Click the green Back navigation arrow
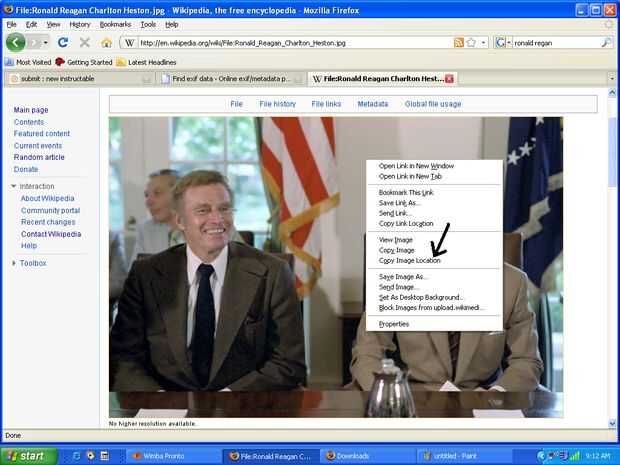The height and width of the screenshot is (465, 620). point(16,42)
